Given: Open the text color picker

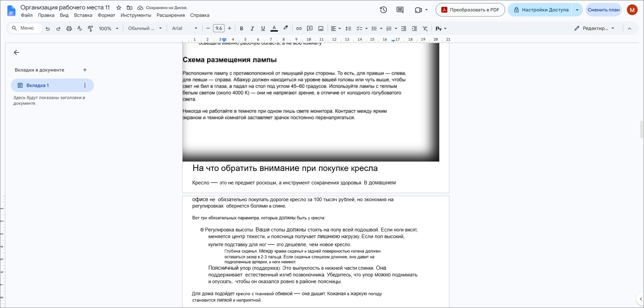Looking at the screenshot, I should 274,29.
